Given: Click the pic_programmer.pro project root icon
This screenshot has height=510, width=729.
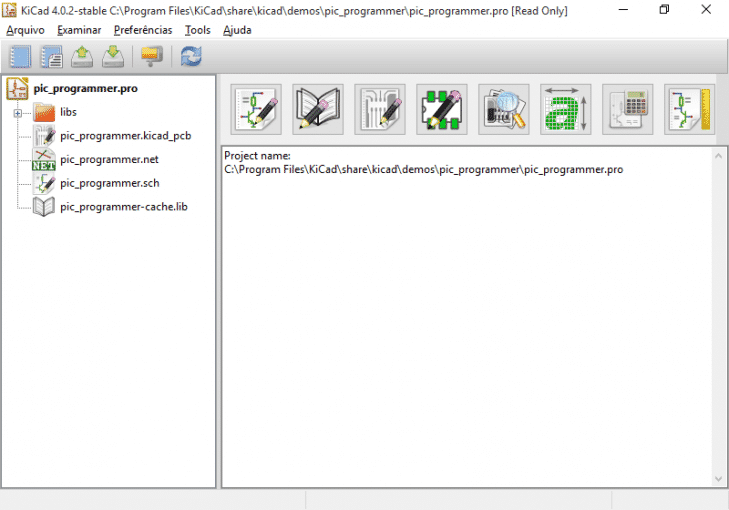Looking at the screenshot, I should point(17,88).
